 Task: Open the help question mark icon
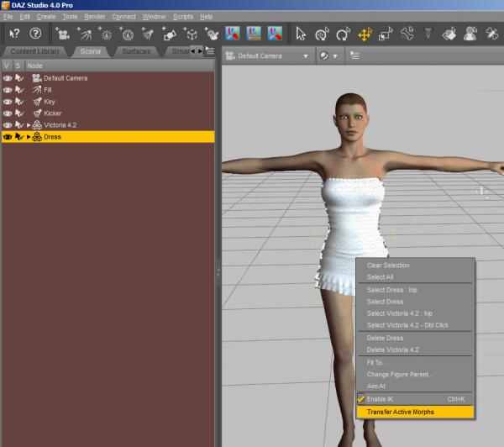point(35,33)
